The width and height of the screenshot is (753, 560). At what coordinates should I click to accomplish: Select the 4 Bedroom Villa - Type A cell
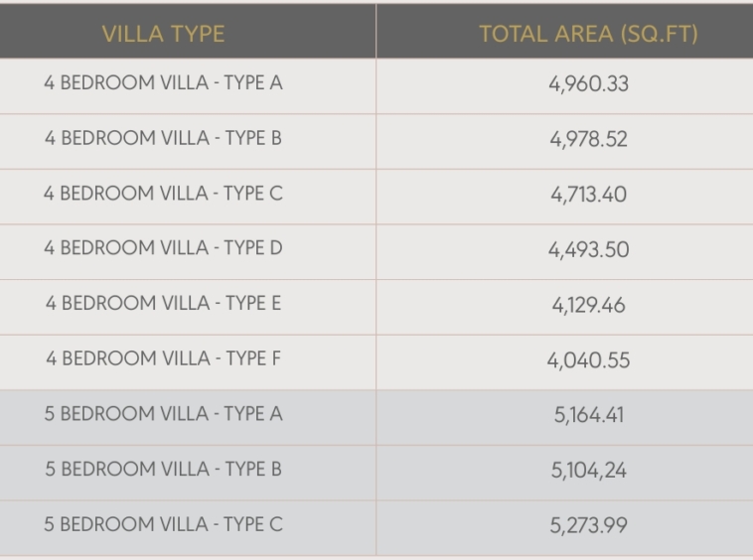click(163, 83)
